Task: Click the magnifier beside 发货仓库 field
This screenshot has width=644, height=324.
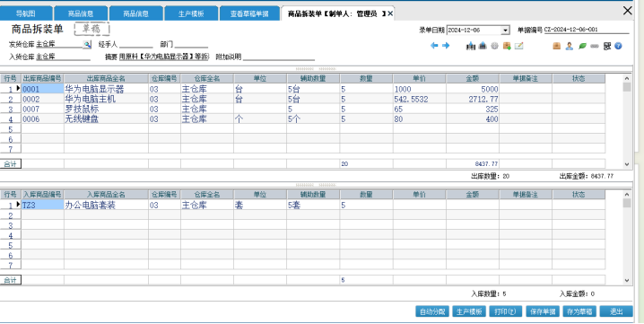Action: tap(87, 44)
